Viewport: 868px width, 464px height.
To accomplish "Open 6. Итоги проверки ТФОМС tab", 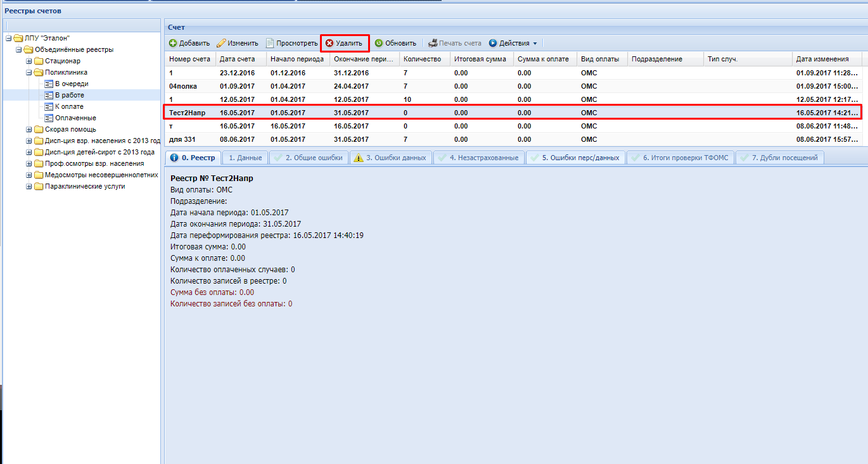I will click(x=680, y=158).
